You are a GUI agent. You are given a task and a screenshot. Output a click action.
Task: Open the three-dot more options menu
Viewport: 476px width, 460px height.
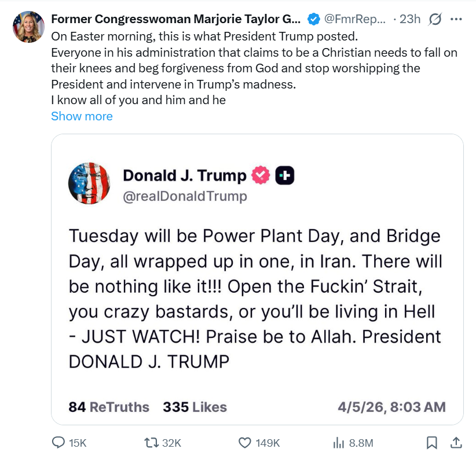pos(456,20)
